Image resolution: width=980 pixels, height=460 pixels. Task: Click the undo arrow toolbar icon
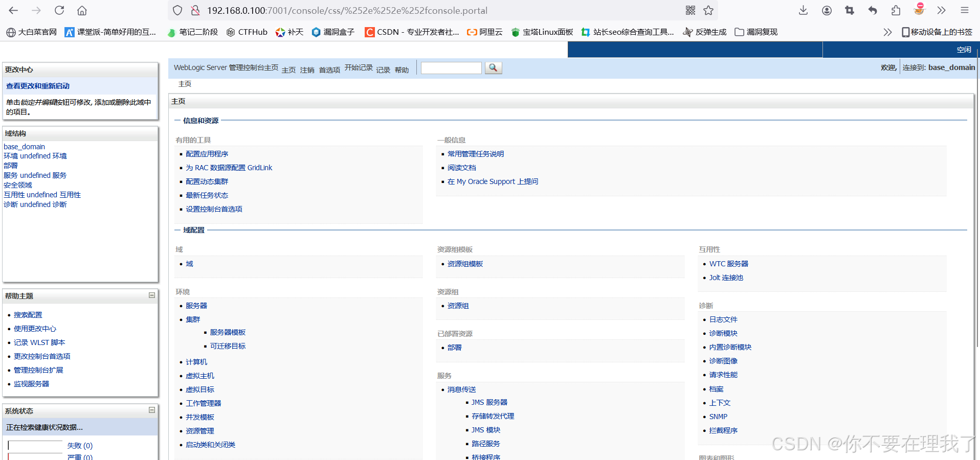pos(873,10)
